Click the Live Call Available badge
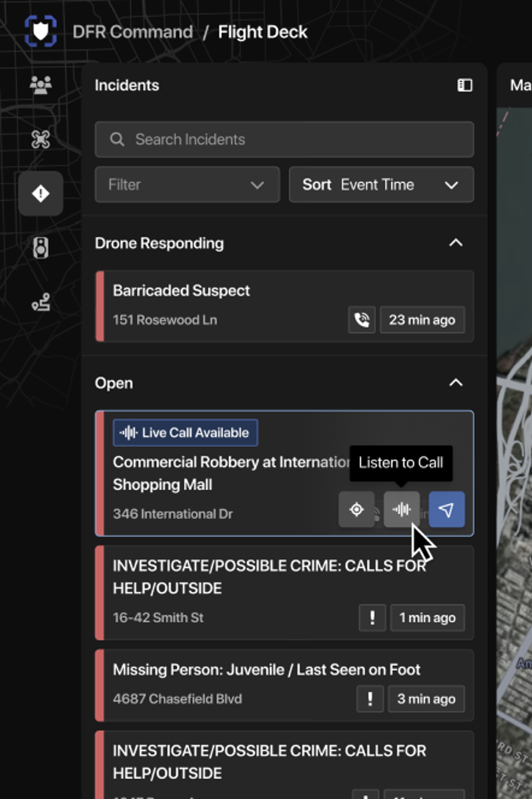 click(185, 433)
